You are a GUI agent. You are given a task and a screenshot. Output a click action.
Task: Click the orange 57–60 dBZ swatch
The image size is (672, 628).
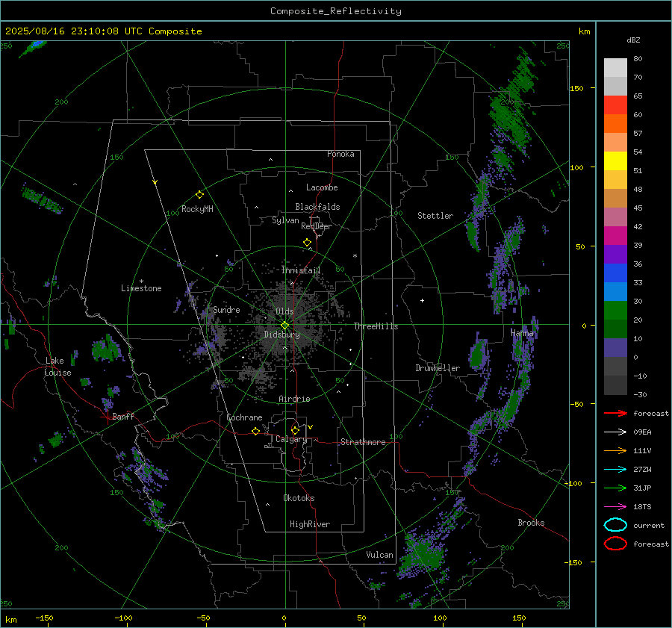[x=615, y=124]
